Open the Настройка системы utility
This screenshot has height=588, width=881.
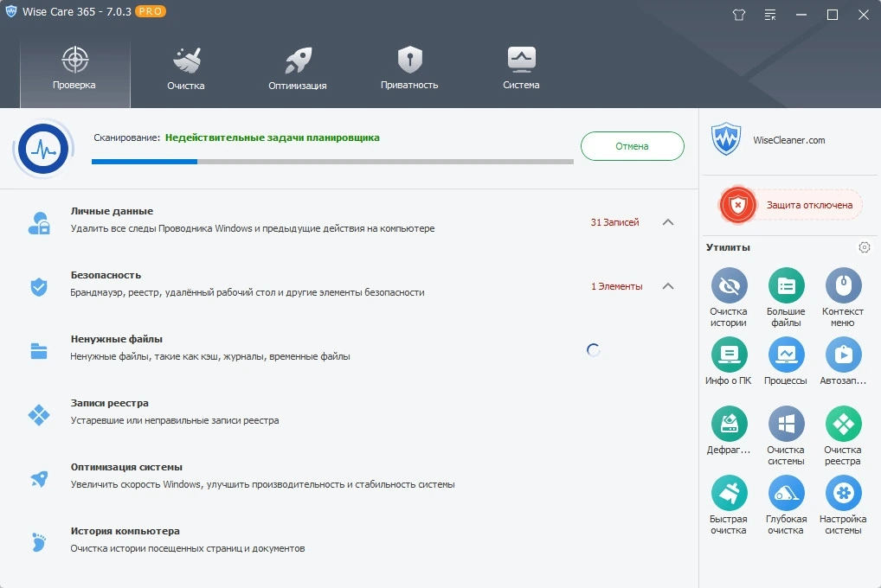[843, 505]
